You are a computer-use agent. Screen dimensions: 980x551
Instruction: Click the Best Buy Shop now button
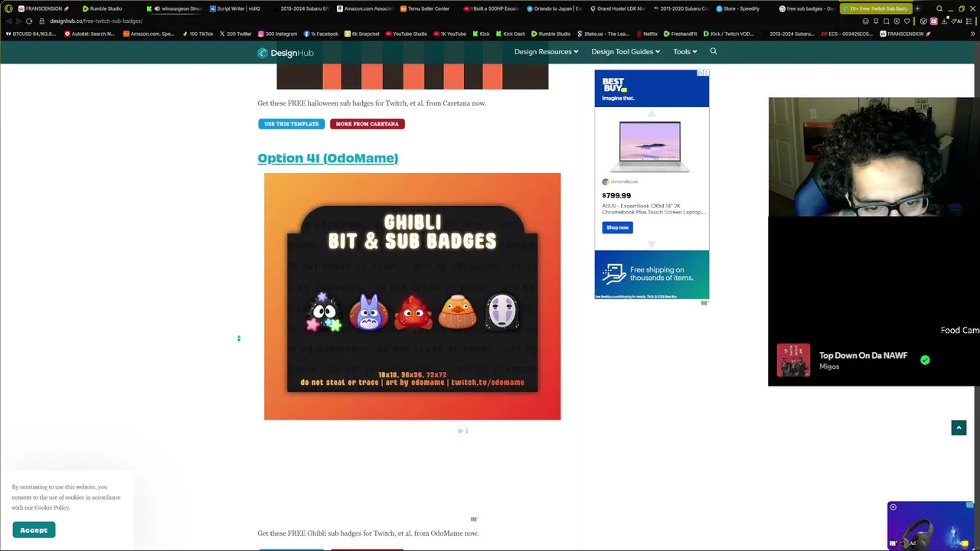[x=617, y=227]
